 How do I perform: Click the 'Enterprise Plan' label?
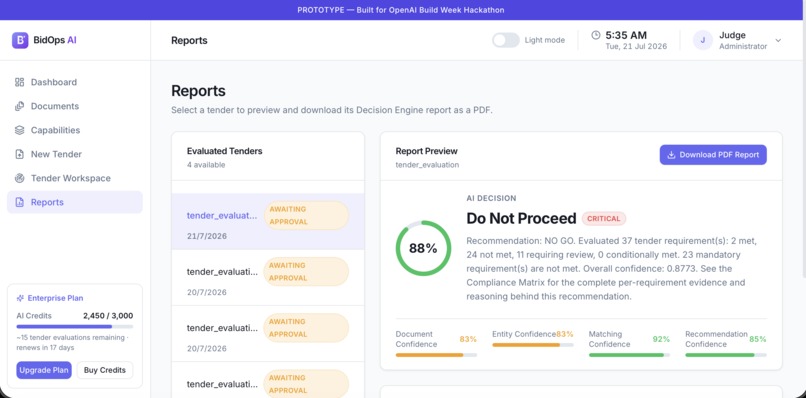pos(56,298)
